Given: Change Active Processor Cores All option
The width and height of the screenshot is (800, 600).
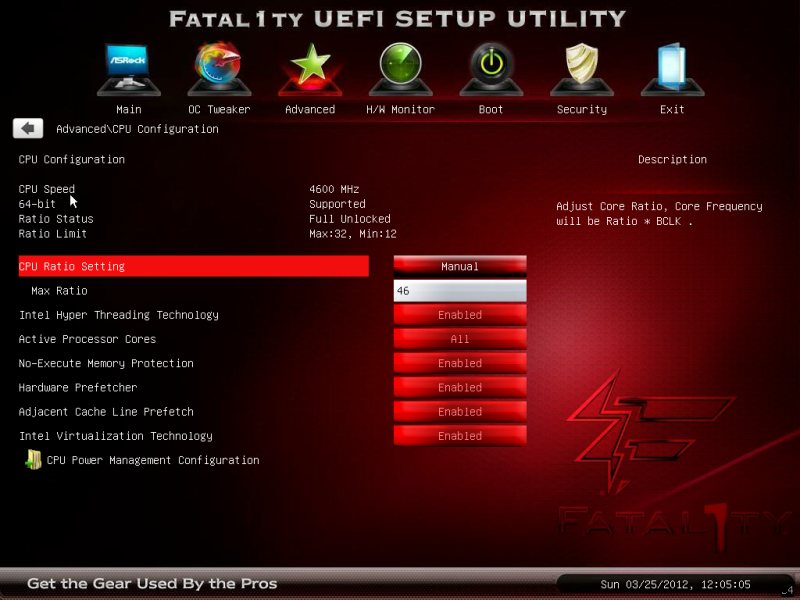Looking at the screenshot, I should click(x=460, y=339).
